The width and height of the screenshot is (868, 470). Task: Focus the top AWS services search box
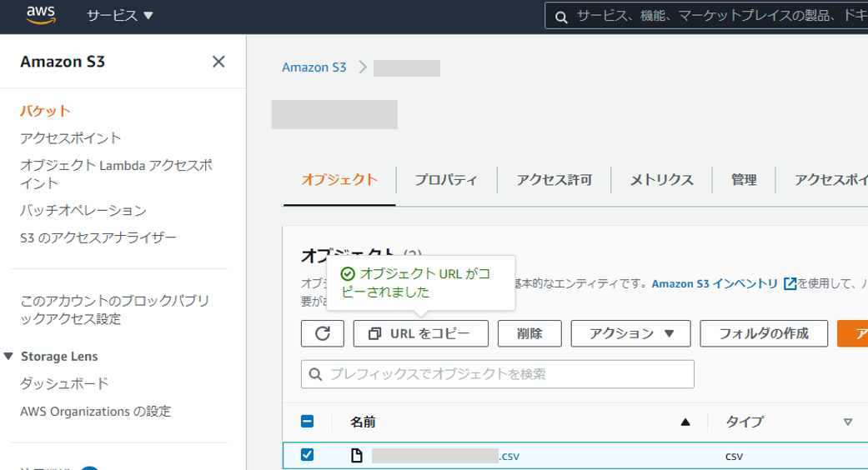706,16
